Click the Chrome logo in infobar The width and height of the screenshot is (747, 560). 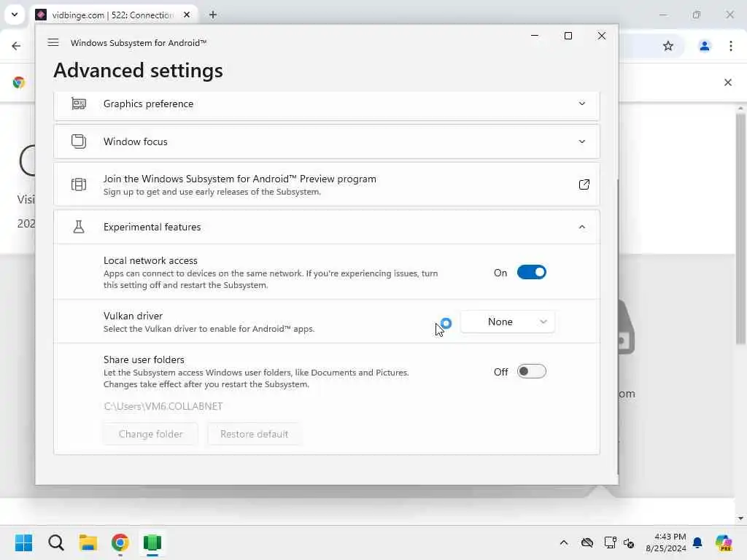[19, 82]
